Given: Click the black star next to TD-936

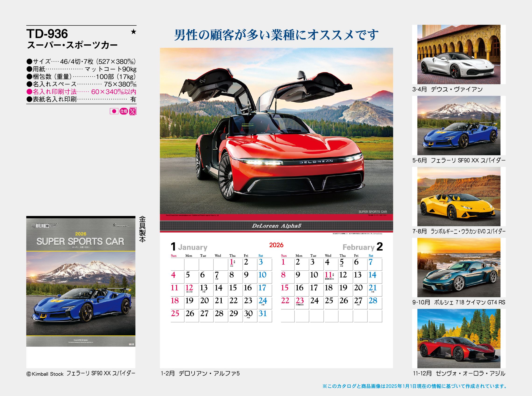Looking at the screenshot, I should pyautogui.click(x=133, y=32).
